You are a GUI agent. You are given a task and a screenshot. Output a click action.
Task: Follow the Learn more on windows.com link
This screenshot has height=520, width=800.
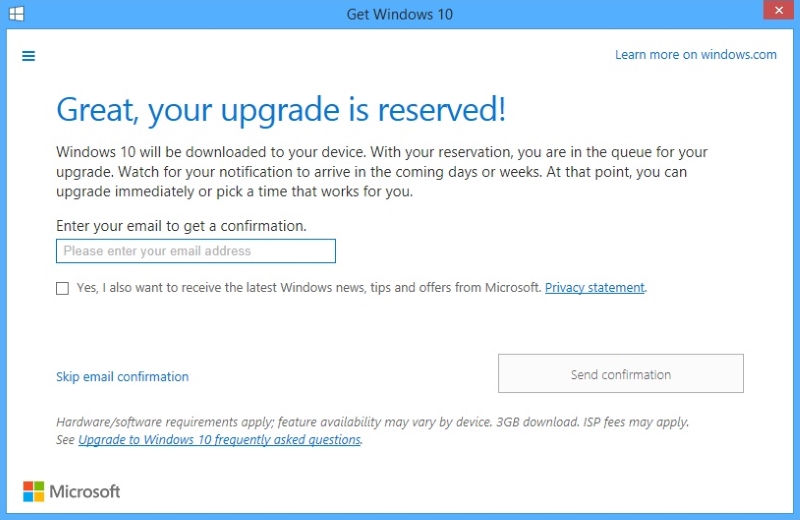[695, 55]
